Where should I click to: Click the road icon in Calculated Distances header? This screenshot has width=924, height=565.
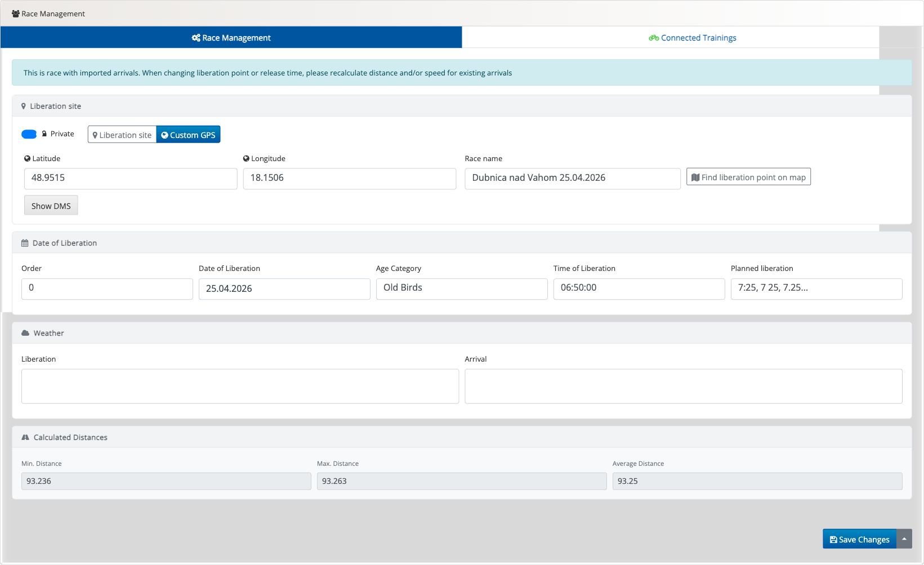coord(25,437)
